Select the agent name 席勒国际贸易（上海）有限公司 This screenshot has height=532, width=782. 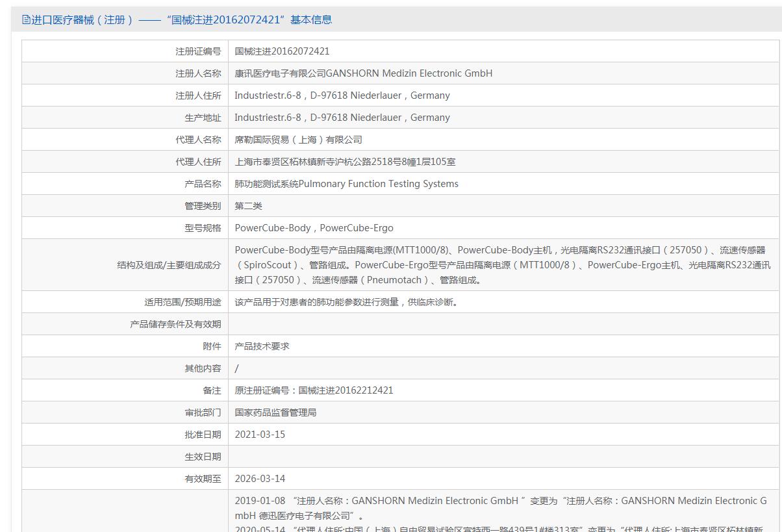click(298, 140)
